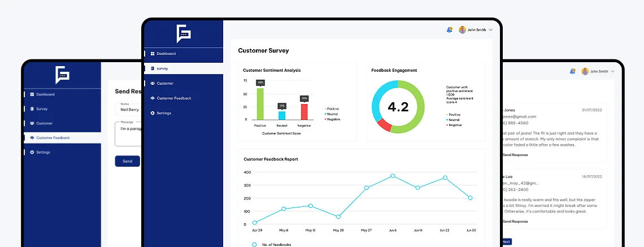This screenshot has height=247, width=644.
Task: Click date 01/07/2022 in right window
Action: (x=592, y=110)
